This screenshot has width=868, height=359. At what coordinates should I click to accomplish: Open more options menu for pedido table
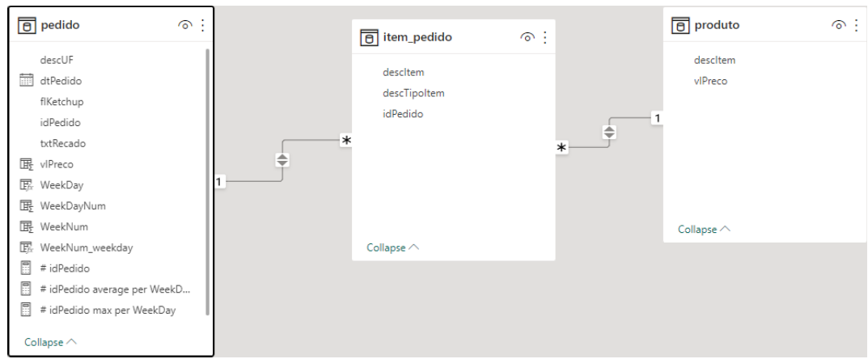tap(202, 25)
